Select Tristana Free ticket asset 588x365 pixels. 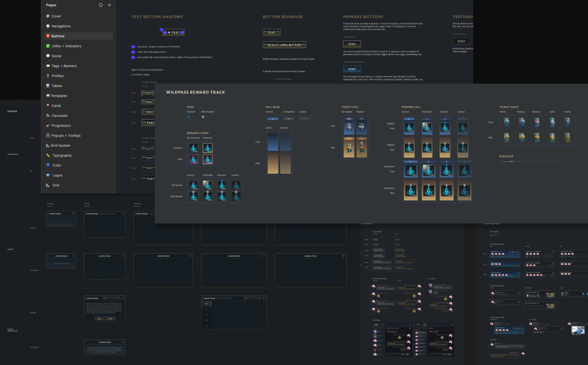click(521, 122)
